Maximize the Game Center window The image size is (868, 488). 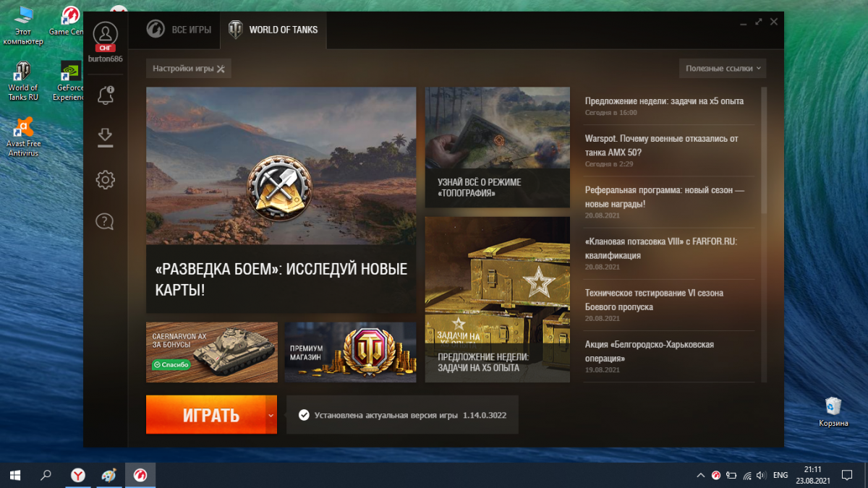click(758, 22)
